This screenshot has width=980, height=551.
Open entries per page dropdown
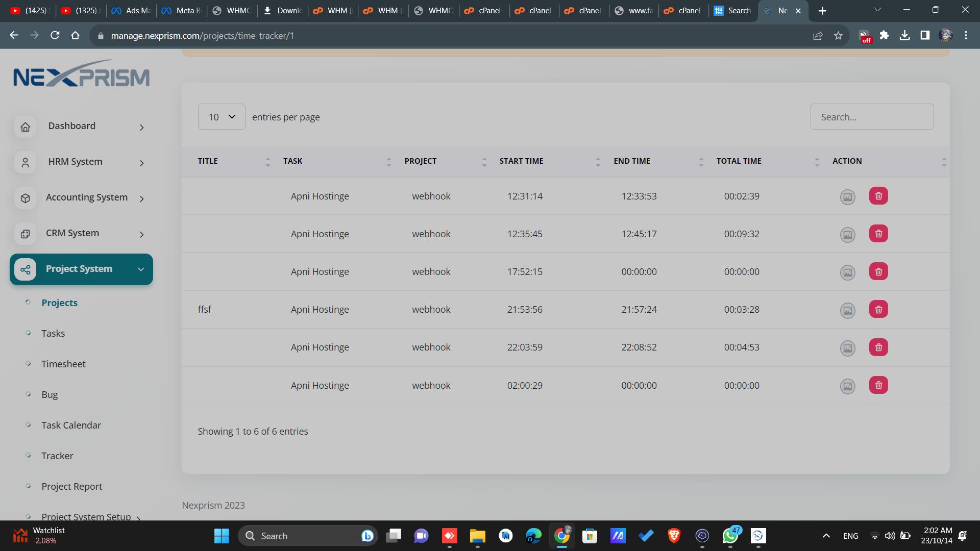[222, 117]
